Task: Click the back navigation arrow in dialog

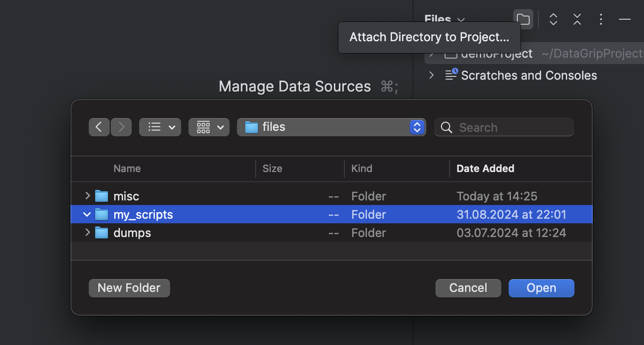Action: 99,127
